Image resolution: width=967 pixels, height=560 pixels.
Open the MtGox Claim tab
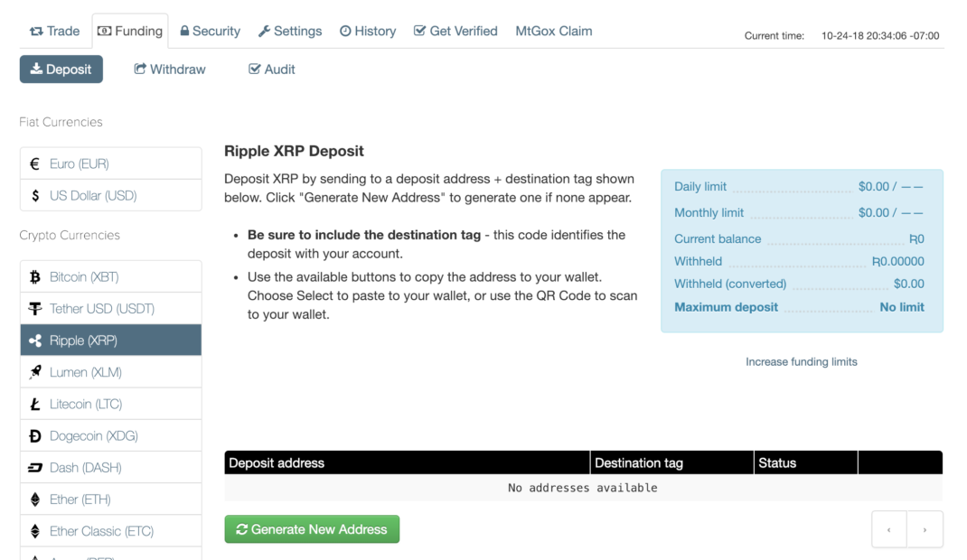tap(554, 31)
